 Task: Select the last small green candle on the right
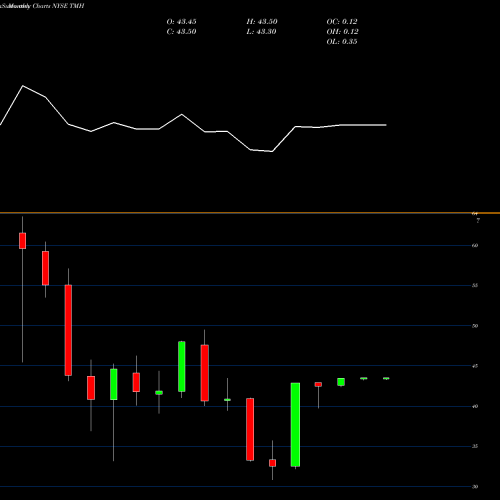click(x=386, y=378)
